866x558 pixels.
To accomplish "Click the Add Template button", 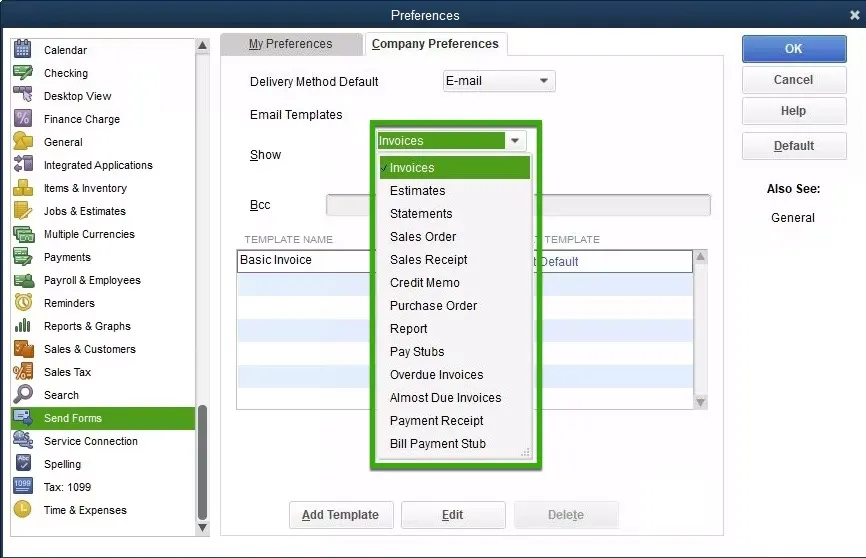I will pos(341,515).
